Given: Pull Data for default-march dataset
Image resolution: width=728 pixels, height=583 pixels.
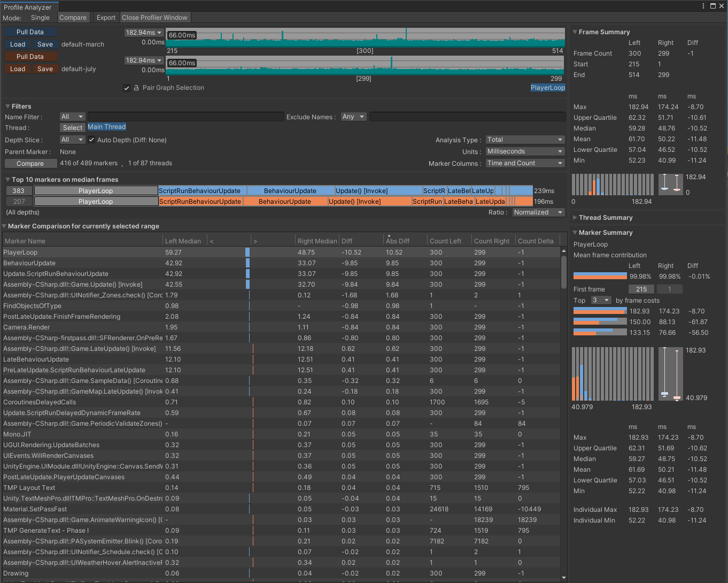Looking at the screenshot, I should [30, 32].
